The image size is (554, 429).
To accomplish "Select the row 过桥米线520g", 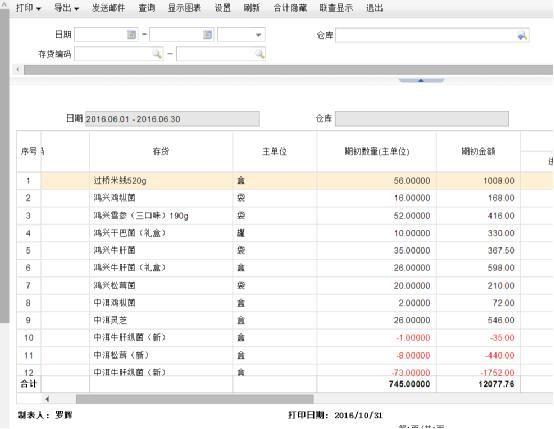I will [284, 181].
